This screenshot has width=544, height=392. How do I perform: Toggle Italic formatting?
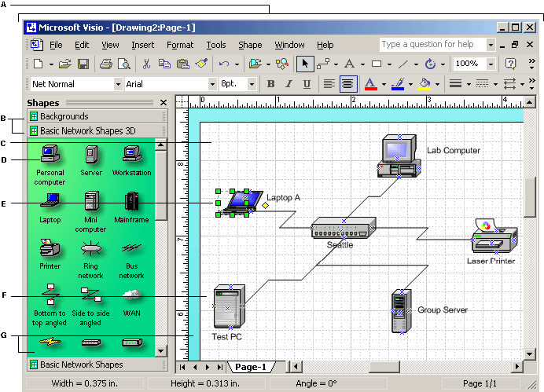coord(289,84)
